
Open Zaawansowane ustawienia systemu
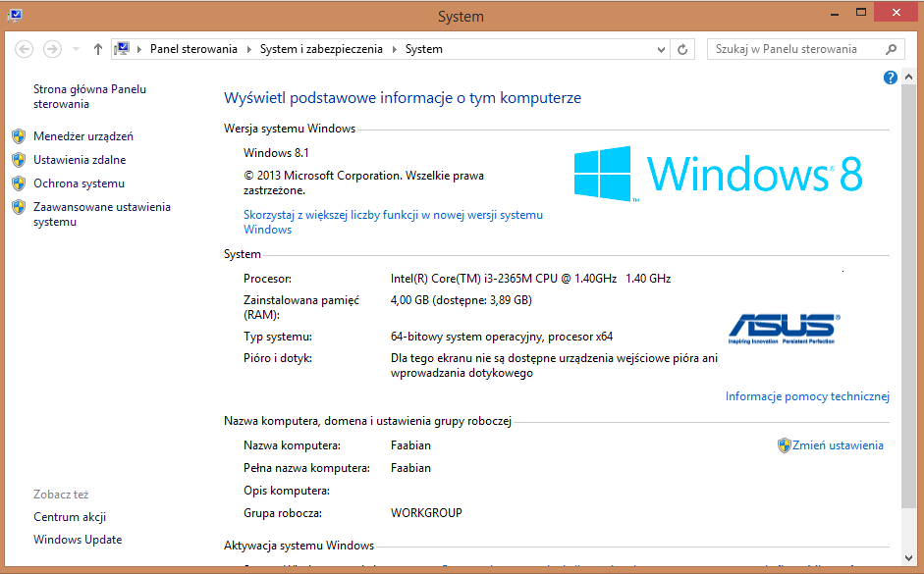pyautogui.click(x=102, y=214)
